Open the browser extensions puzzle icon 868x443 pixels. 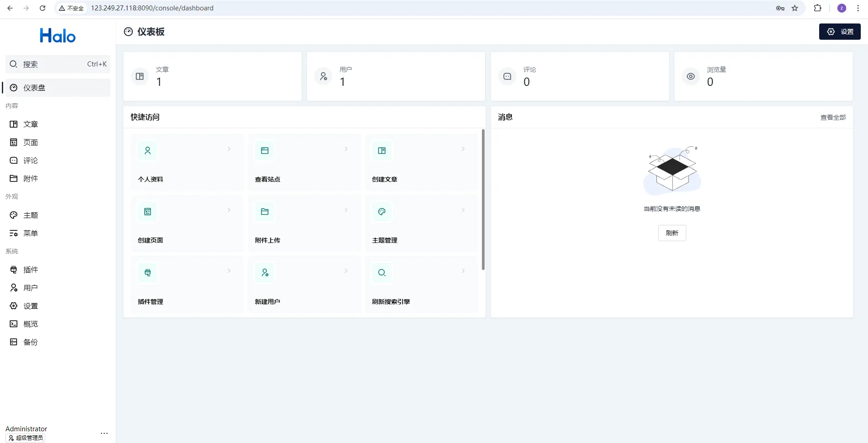click(817, 8)
